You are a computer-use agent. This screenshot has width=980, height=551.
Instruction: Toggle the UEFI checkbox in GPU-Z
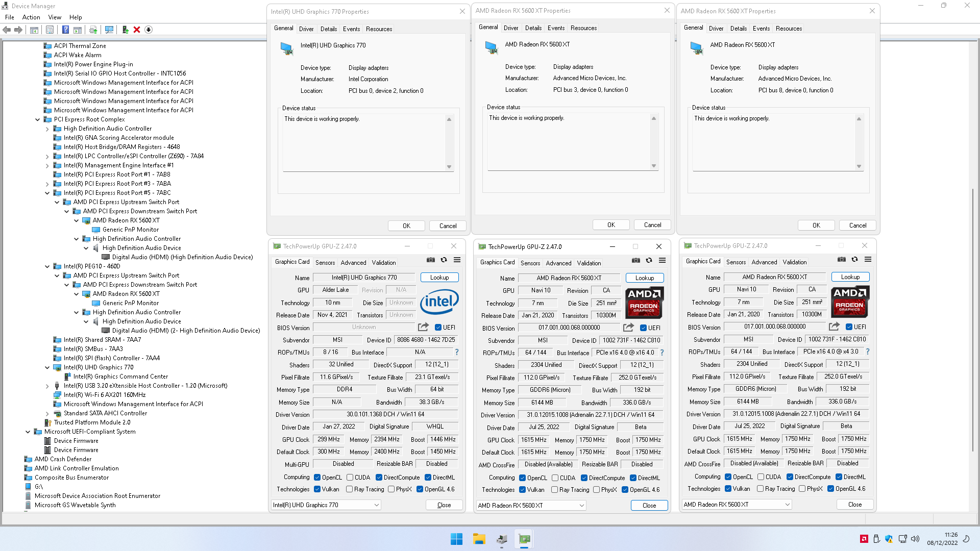tap(437, 327)
